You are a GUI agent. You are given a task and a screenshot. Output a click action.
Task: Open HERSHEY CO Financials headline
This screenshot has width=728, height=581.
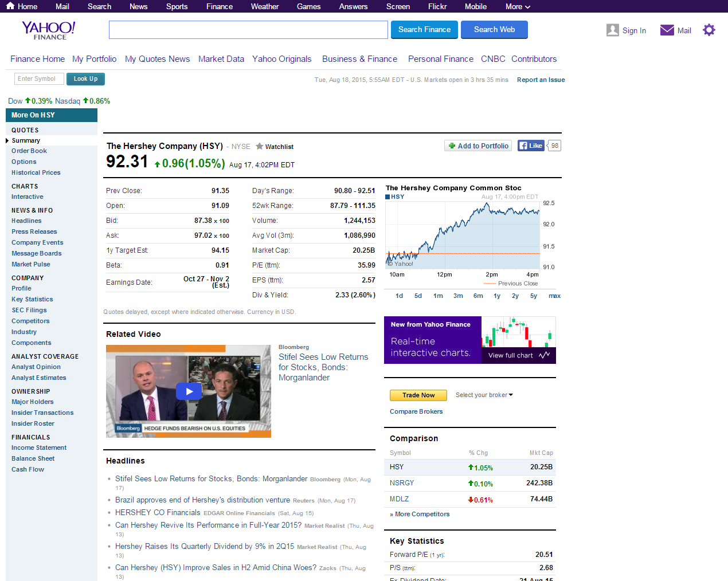158,513
